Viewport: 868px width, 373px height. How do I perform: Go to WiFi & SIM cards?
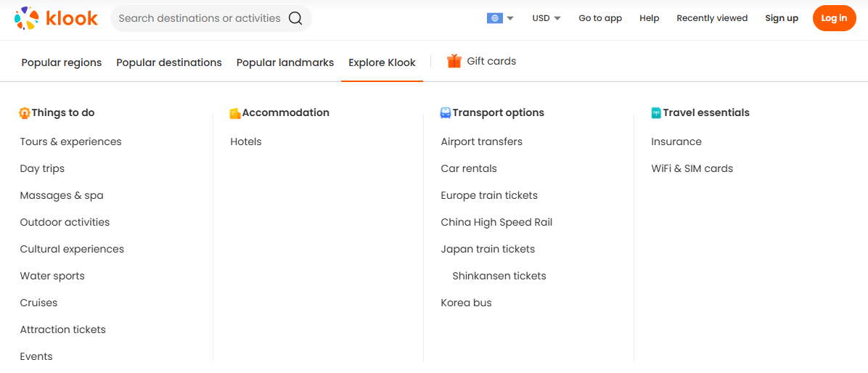(x=692, y=168)
